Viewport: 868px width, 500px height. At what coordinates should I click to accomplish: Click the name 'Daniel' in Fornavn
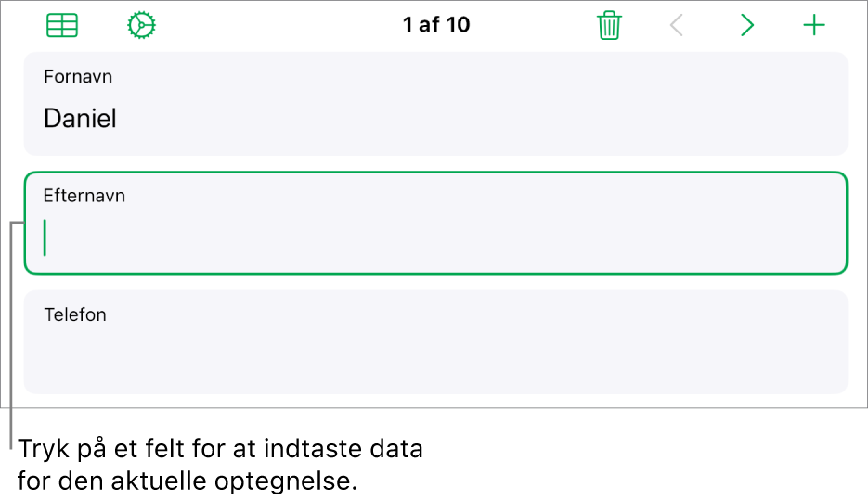[80, 119]
